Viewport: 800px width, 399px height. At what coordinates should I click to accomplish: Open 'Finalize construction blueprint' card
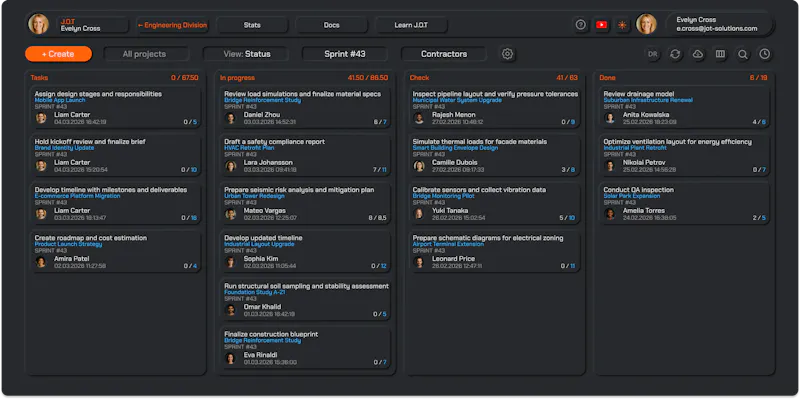coord(305,348)
